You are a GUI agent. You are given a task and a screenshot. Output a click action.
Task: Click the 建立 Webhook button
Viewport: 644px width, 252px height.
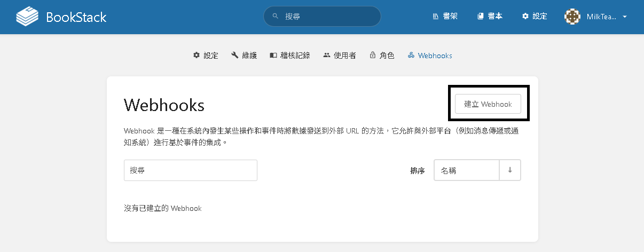click(x=488, y=104)
